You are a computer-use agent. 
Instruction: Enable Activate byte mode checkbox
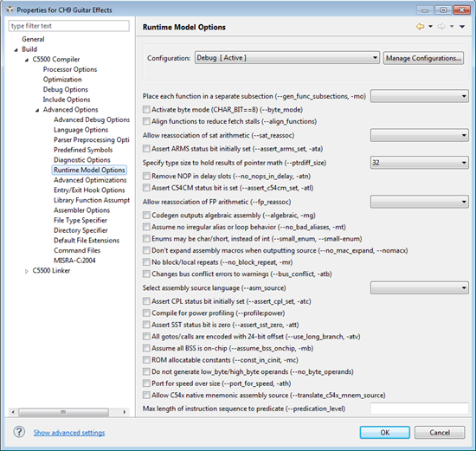[x=146, y=109]
